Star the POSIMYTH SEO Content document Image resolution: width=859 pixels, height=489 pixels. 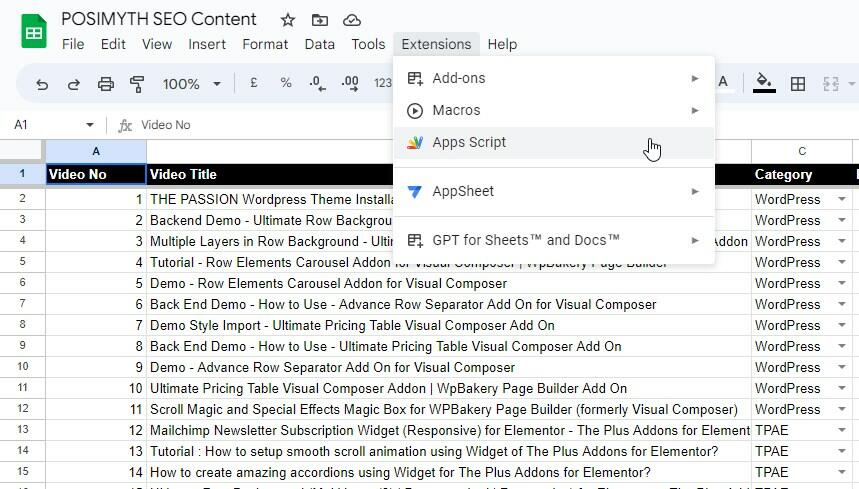288,20
